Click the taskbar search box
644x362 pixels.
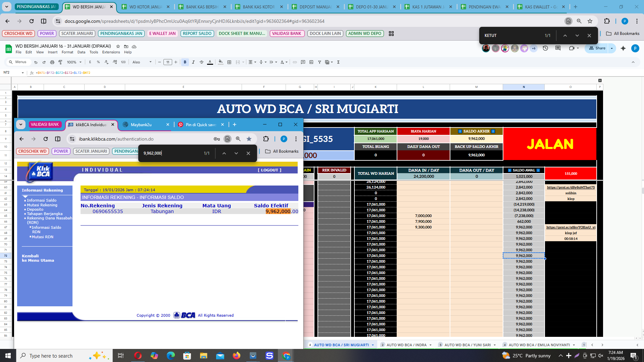click(64, 356)
